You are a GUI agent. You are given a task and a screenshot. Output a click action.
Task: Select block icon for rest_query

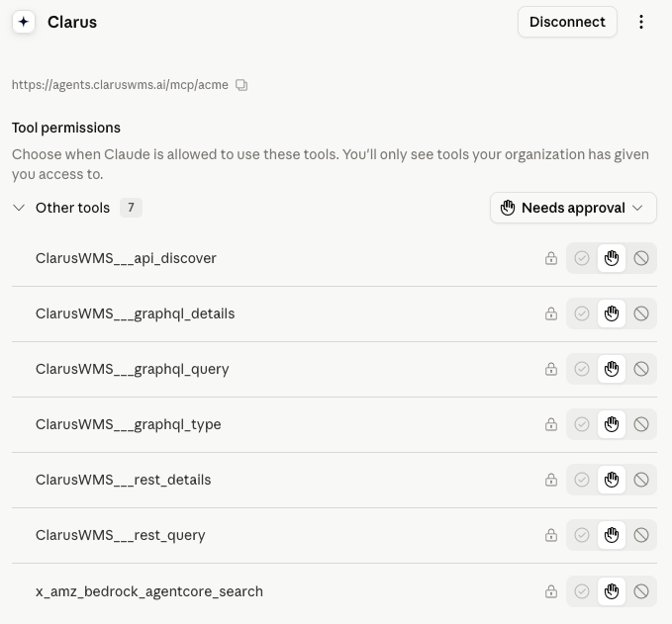[641, 535]
